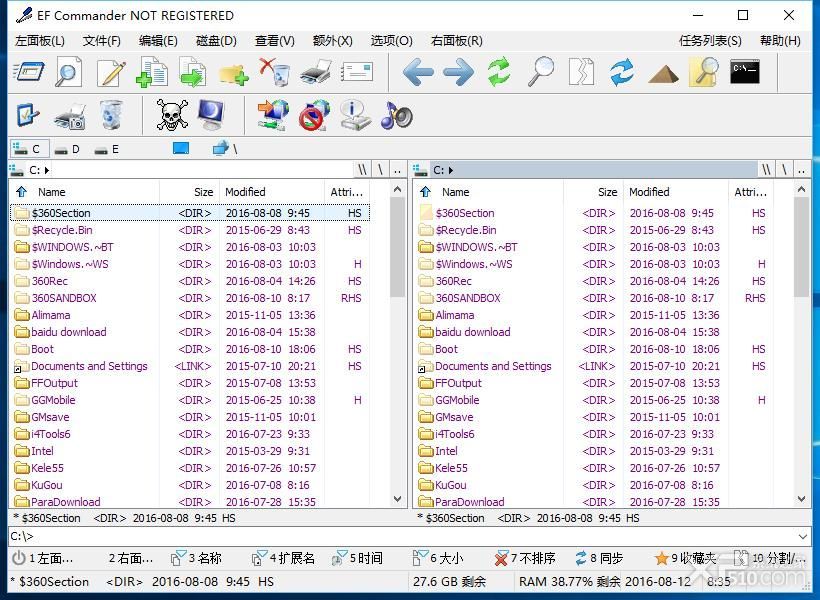Open the 文件(F) menu
The height and width of the screenshot is (600, 820).
101,41
